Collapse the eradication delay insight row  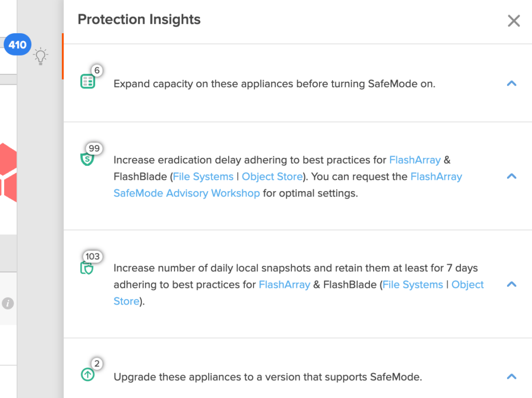click(512, 176)
